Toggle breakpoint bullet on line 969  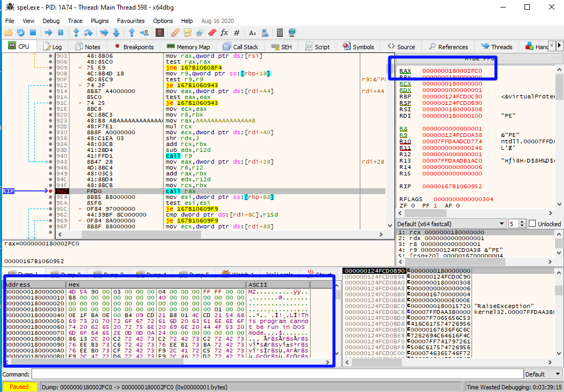51,221
